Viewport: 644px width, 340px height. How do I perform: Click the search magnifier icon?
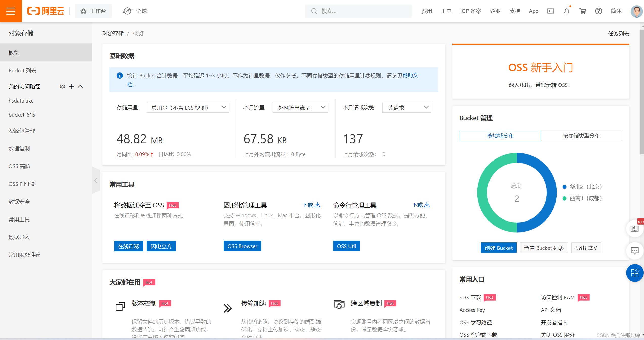click(314, 11)
